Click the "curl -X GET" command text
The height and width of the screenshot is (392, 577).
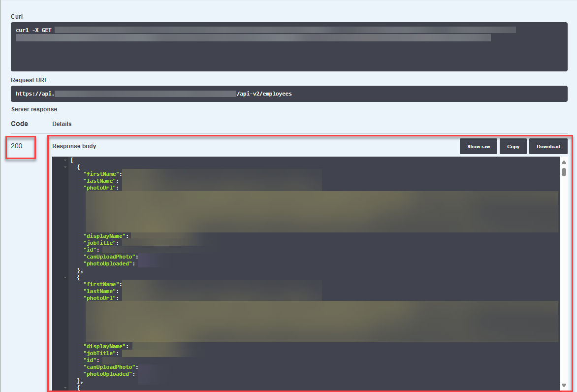pos(33,30)
